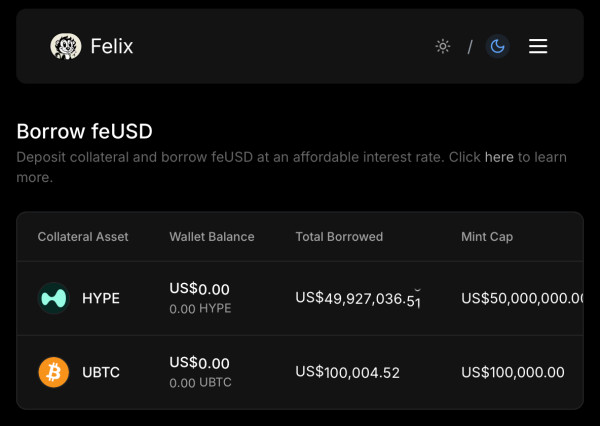Image resolution: width=600 pixels, height=426 pixels.
Task: Click the Felix mascot logo icon
Action: tap(66, 46)
